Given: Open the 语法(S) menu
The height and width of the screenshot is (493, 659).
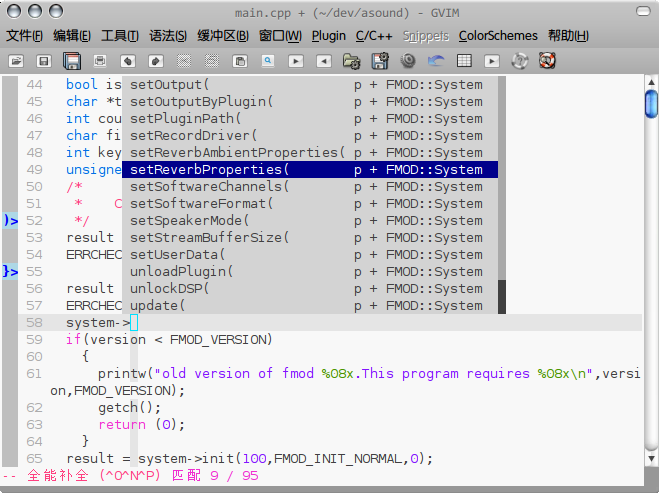Looking at the screenshot, I should [168, 36].
